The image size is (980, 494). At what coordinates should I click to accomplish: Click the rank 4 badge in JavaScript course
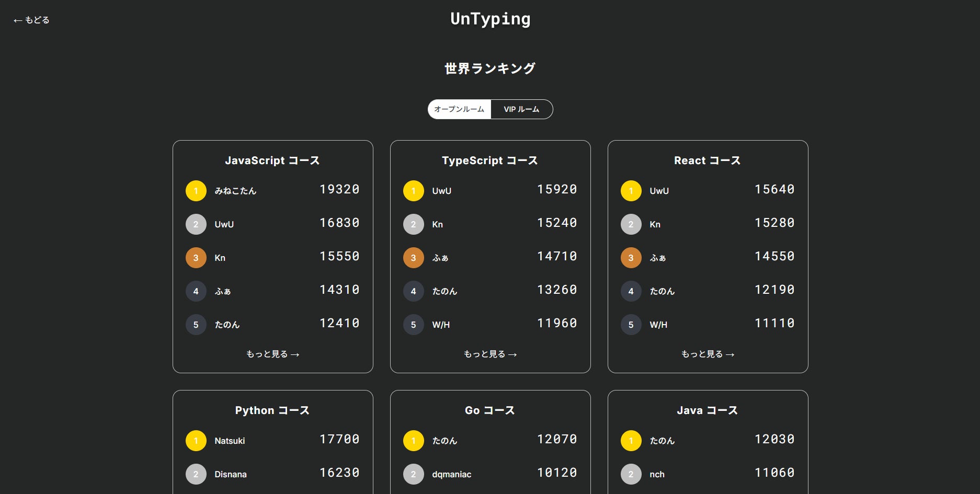tap(196, 291)
